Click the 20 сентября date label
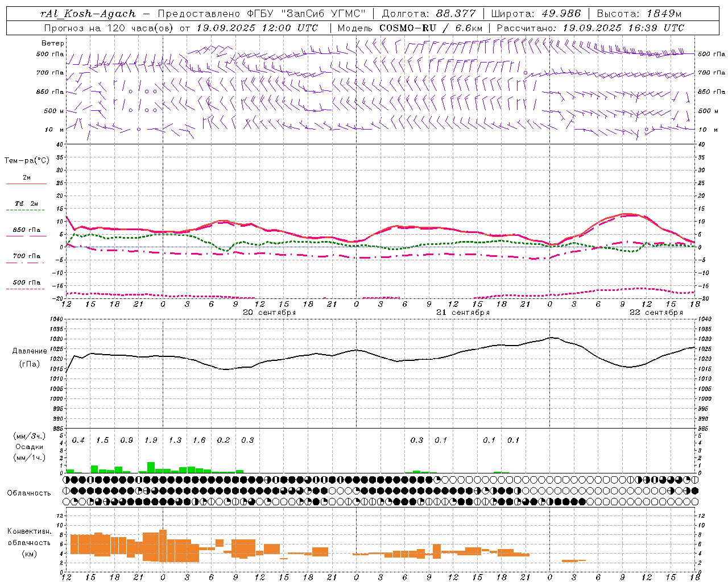This screenshot has width=728, height=582. tap(270, 313)
